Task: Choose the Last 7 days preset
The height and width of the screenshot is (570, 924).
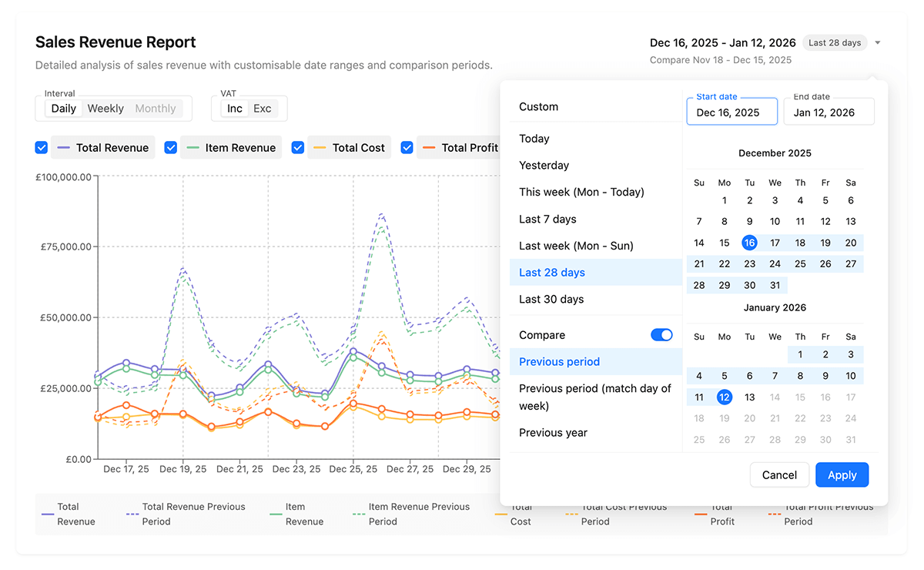Action: (x=547, y=220)
